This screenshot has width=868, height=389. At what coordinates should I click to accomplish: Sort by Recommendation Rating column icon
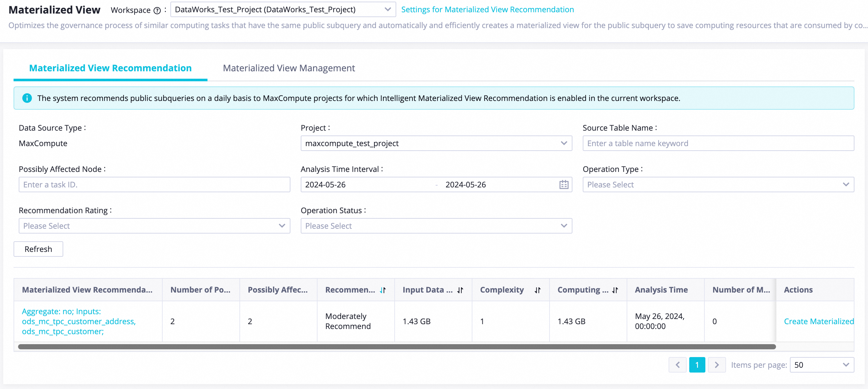pyautogui.click(x=383, y=290)
